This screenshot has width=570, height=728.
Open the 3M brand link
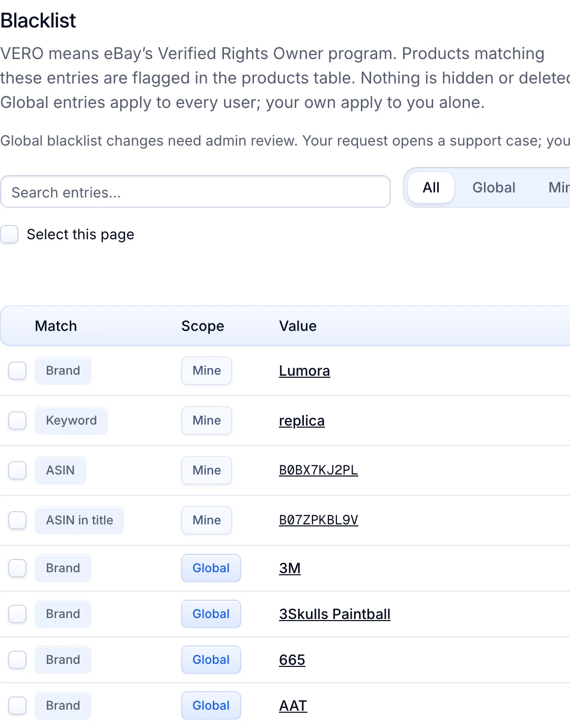pyautogui.click(x=290, y=568)
